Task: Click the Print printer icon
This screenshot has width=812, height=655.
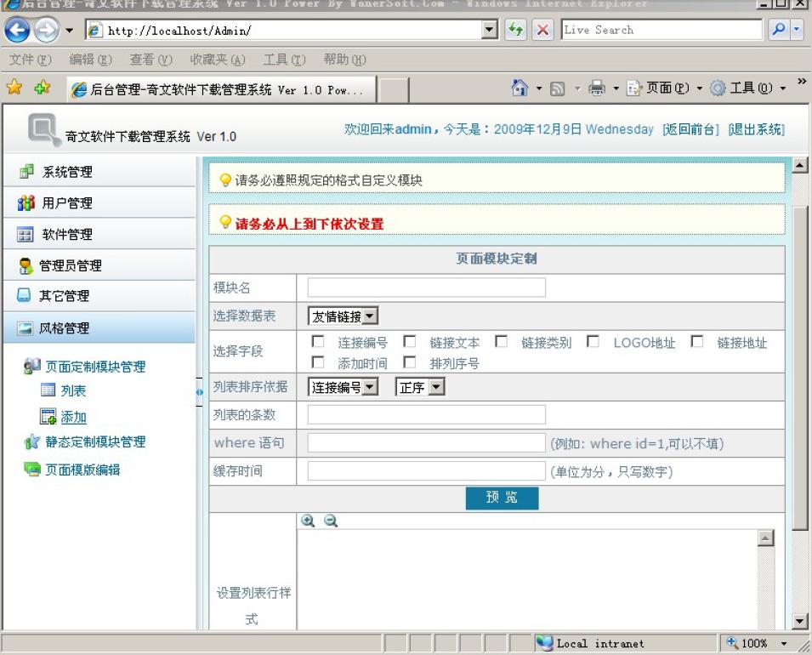Action: (597, 88)
